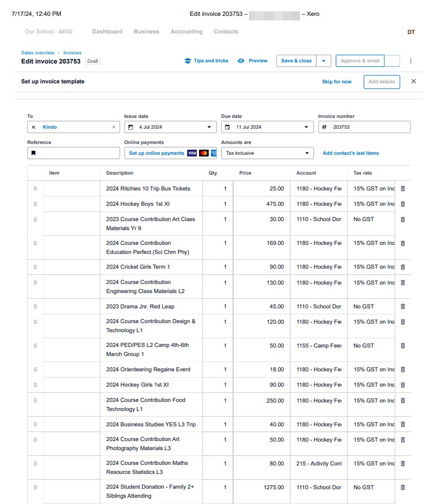Image resolution: width=431 pixels, height=504 pixels.
Task: Click Add contact's last items link
Action: 350,153
